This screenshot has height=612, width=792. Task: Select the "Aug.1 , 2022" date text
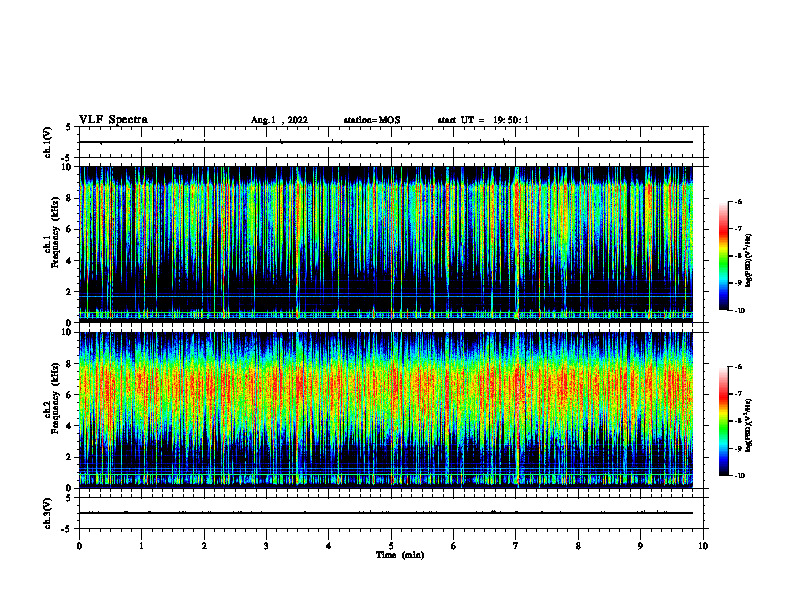coord(279,120)
